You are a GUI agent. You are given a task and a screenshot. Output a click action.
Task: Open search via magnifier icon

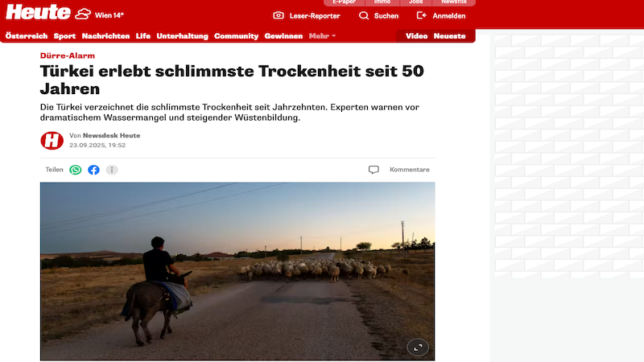[x=364, y=15]
